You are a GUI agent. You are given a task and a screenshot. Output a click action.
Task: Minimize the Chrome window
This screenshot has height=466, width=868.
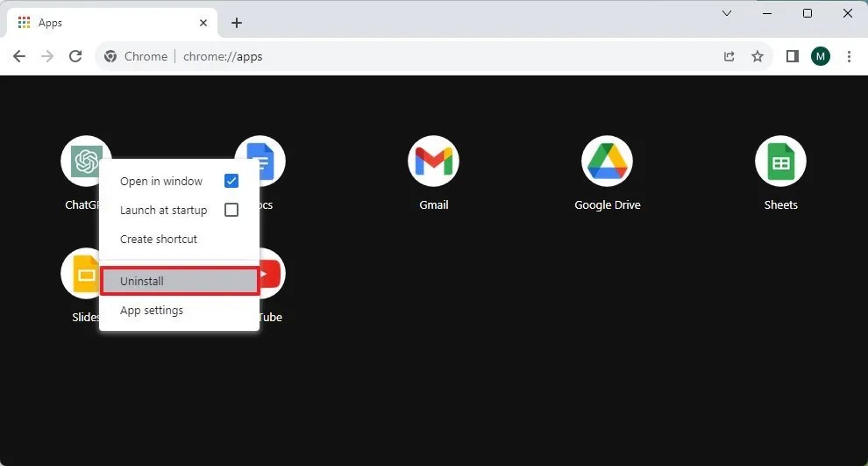tap(767, 13)
